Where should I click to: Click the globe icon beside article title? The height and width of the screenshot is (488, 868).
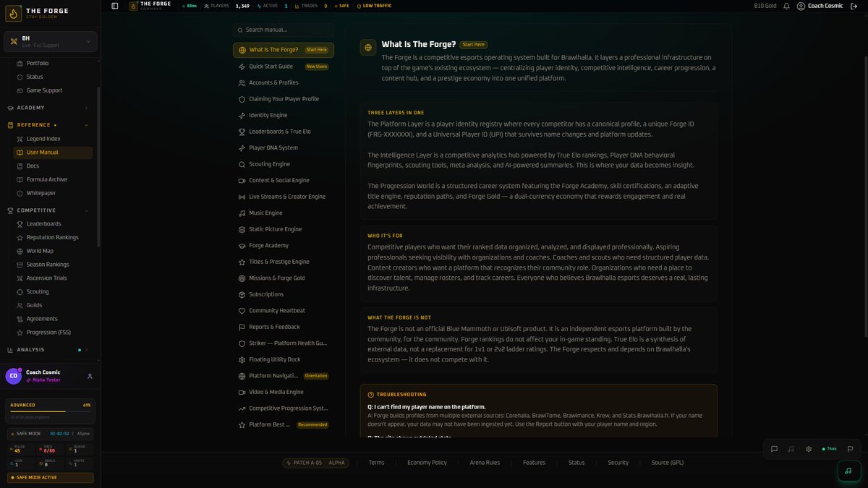(368, 48)
